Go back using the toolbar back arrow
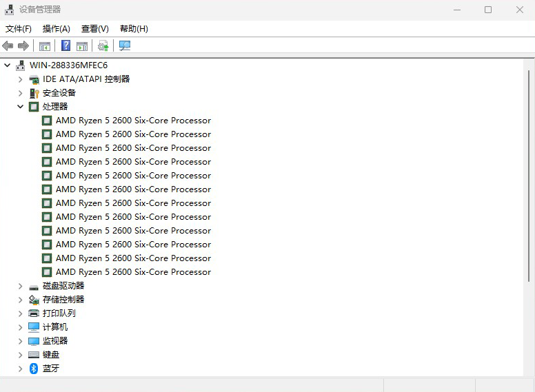Viewport: 535px width, 392px height. tap(8, 45)
